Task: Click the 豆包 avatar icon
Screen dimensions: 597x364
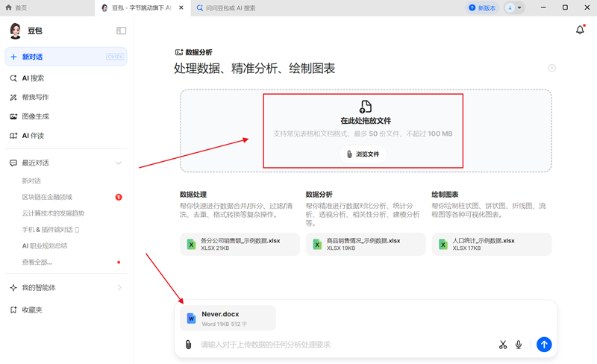Action: 15,31
